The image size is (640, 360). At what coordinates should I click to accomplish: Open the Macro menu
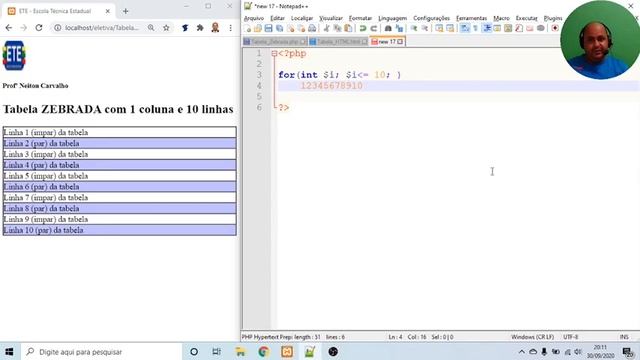click(x=501, y=18)
